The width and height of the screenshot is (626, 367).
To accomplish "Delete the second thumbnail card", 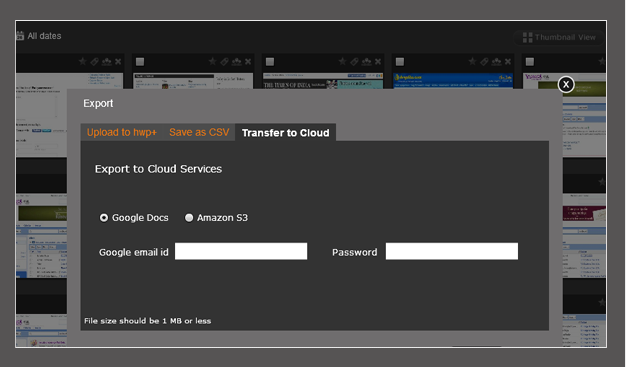I will [248, 61].
